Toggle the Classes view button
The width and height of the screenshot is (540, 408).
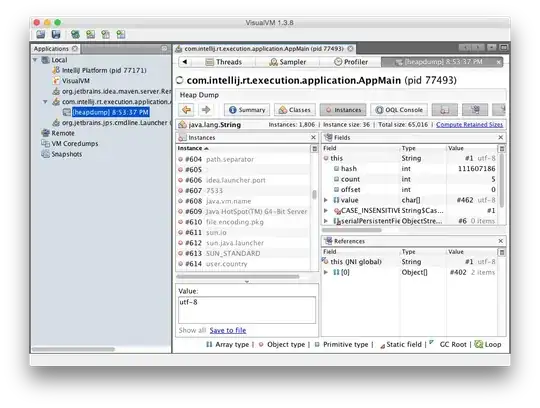click(x=295, y=110)
